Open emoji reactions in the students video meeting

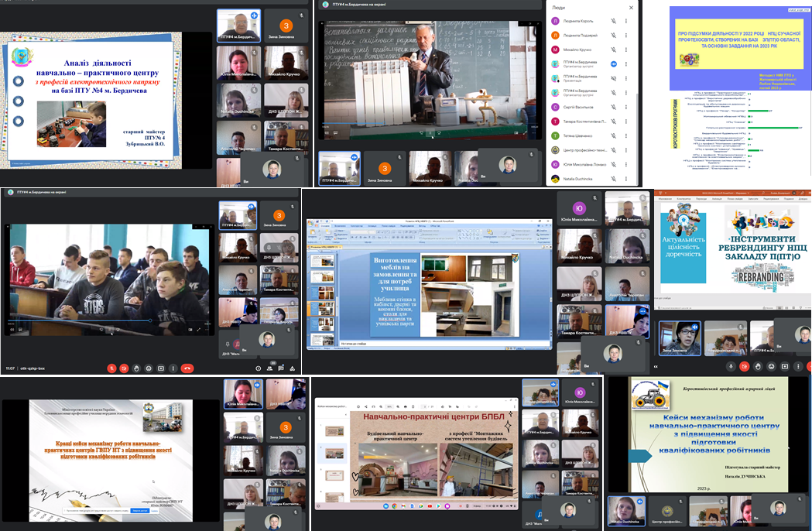[149, 368]
